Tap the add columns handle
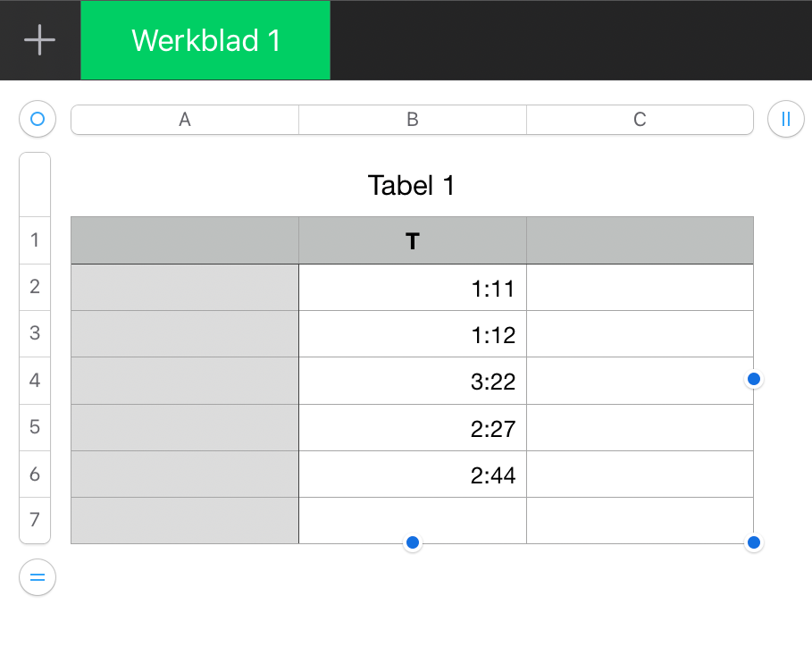812x655 pixels. (786, 119)
